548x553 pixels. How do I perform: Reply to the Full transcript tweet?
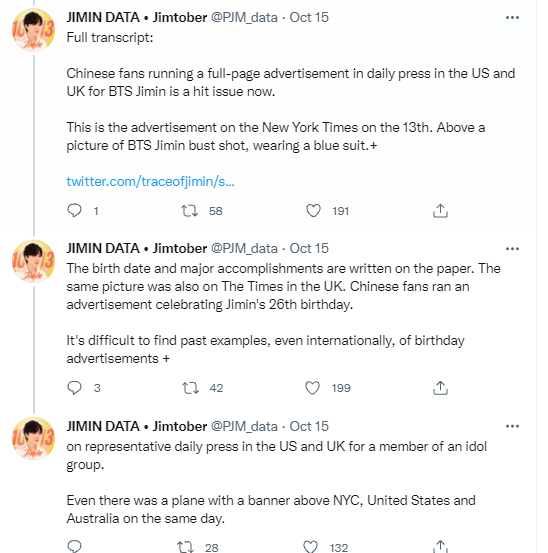click(74, 211)
